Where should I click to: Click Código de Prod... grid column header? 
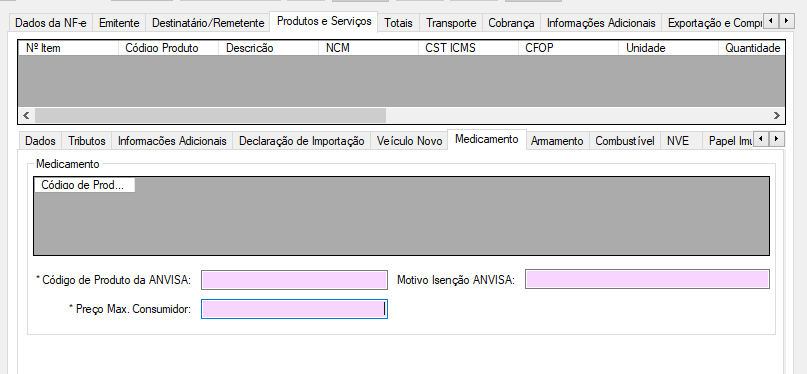pyautogui.click(x=84, y=185)
